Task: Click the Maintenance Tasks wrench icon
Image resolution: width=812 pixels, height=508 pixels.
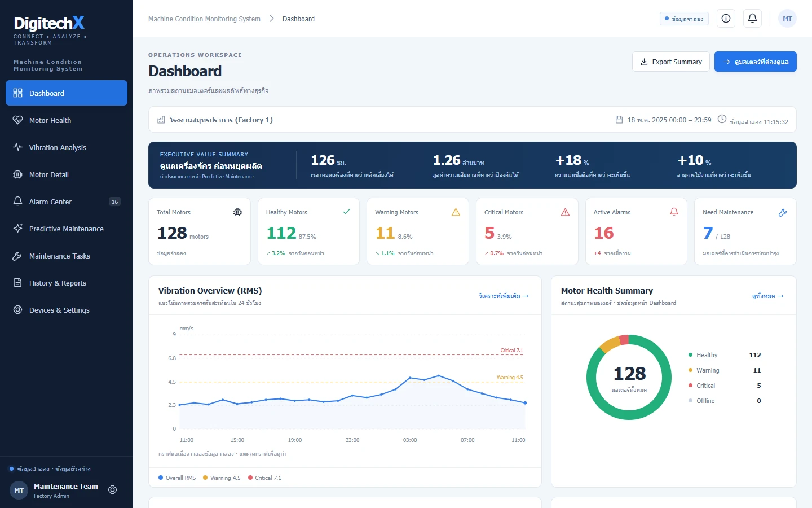Action: tap(18, 256)
